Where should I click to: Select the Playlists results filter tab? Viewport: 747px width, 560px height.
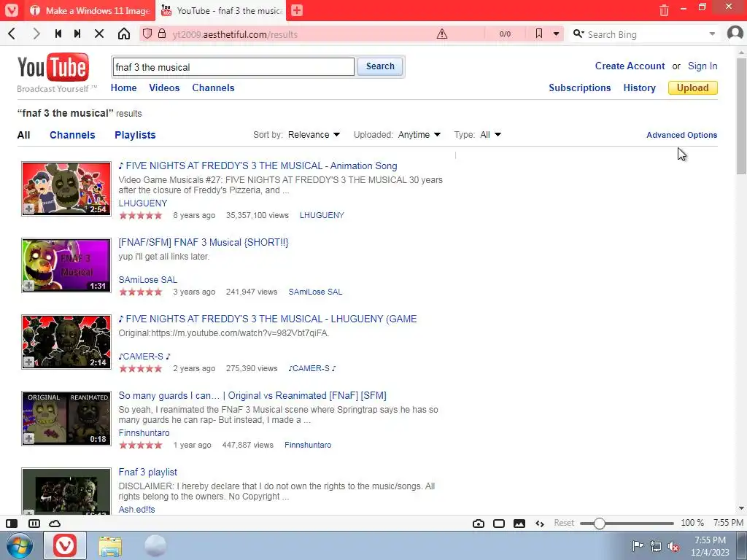coord(135,135)
